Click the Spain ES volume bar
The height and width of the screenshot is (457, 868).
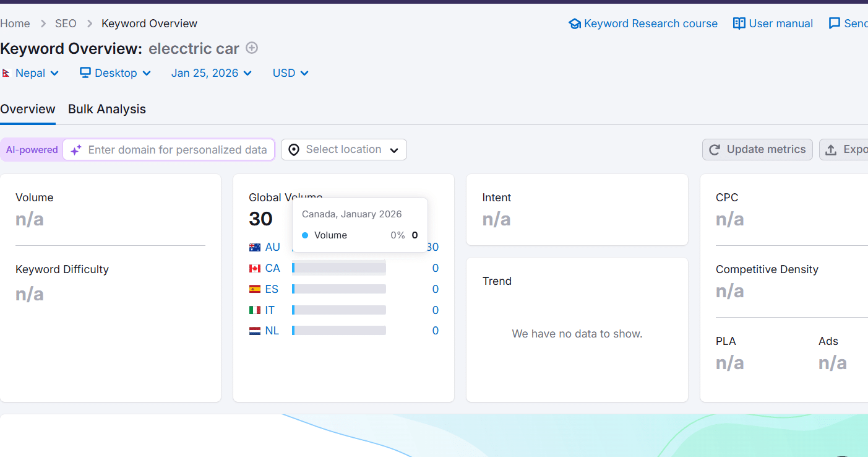click(x=339, y=289)
